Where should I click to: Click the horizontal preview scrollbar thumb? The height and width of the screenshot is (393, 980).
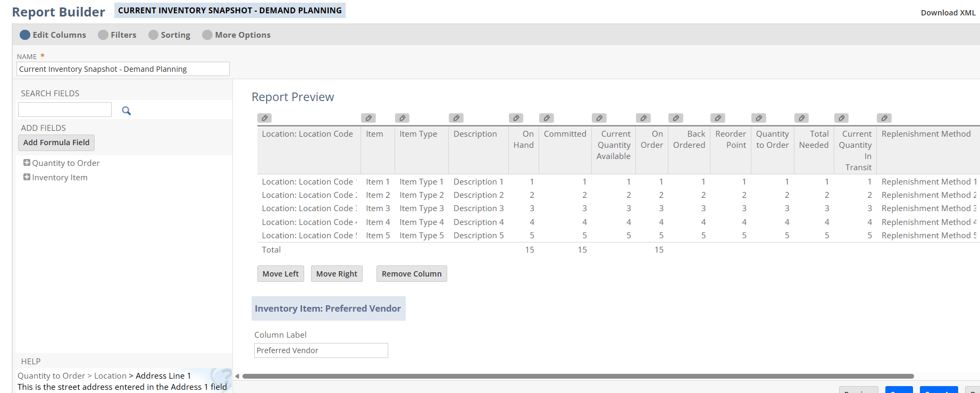(578, 376)
